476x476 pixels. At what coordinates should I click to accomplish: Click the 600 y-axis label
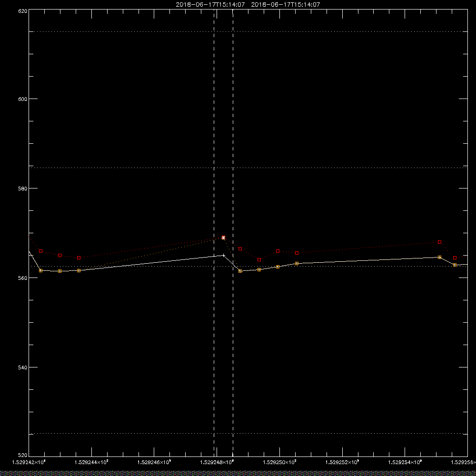pyautogui.click(x=23, y=99)
